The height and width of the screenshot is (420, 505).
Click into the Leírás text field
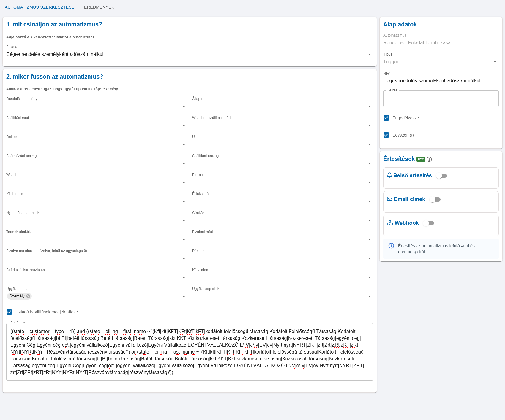pyautogui.click(x=441, y=99)
